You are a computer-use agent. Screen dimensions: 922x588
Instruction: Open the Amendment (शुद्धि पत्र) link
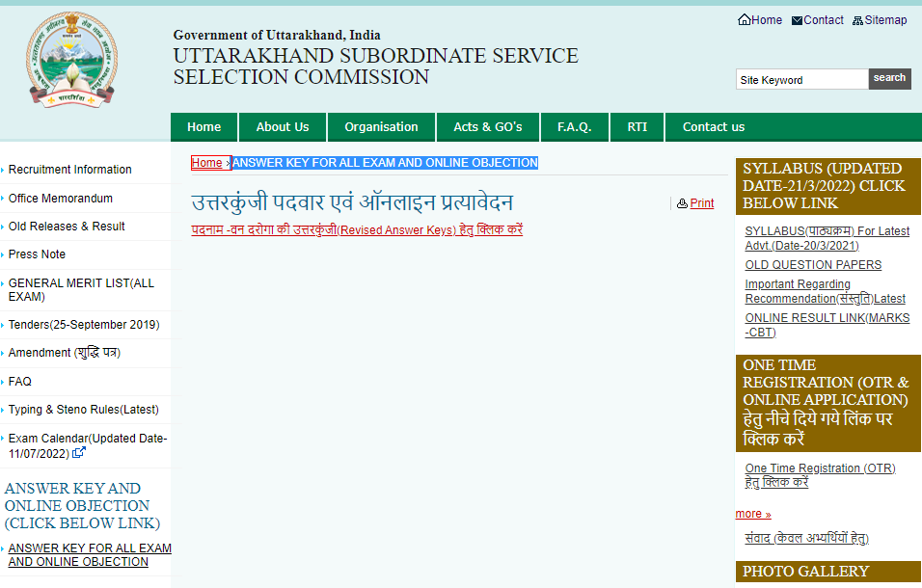tap(64, 353)
